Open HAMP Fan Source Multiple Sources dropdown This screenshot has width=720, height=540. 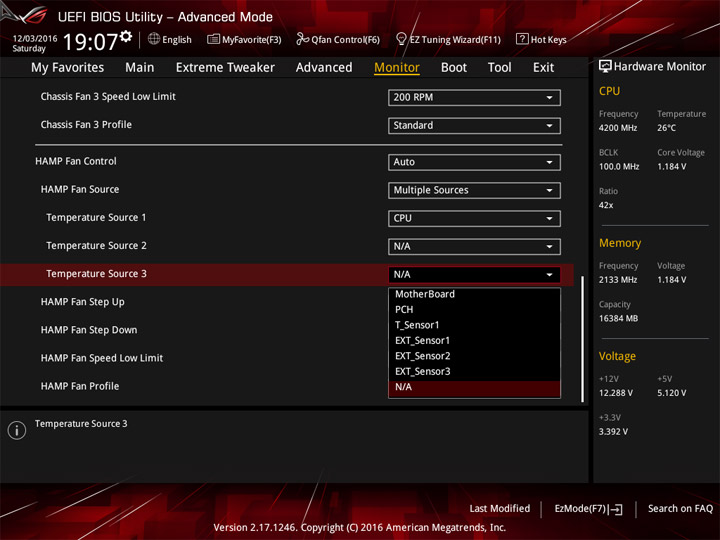pos(474,190)
